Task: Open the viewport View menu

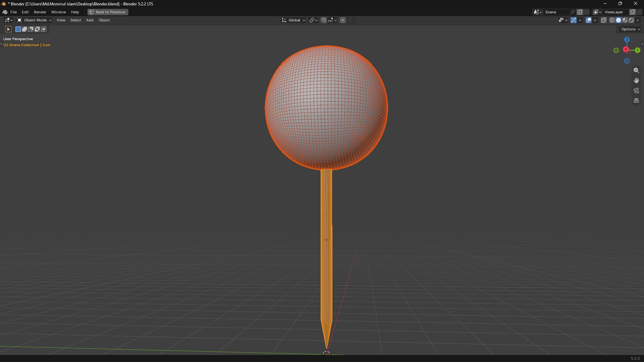Action: point(61,20)
